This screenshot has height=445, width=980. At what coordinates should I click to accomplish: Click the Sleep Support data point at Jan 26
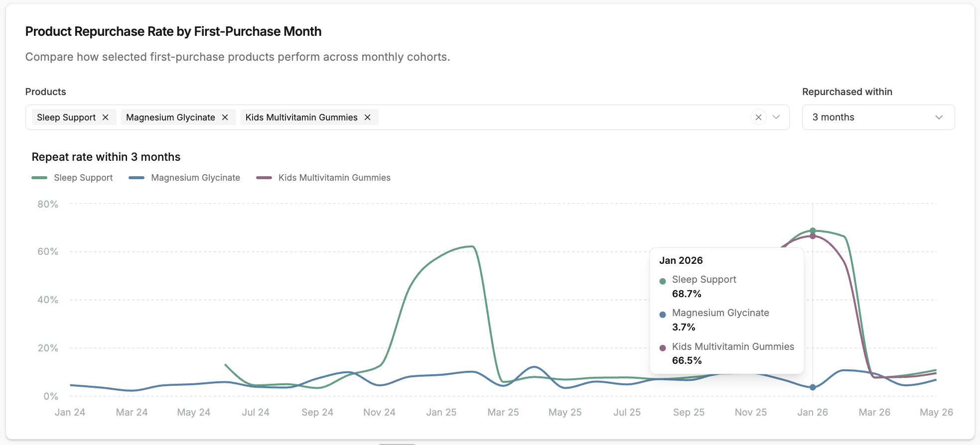coord(813,230)
